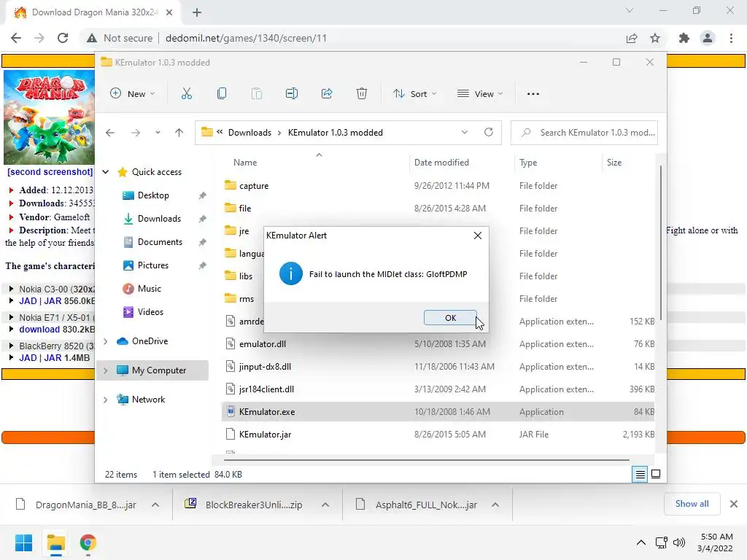Refresh the KEmulator folder view
The height and width of the screenshot is (560, 747).
click(489, 132)
